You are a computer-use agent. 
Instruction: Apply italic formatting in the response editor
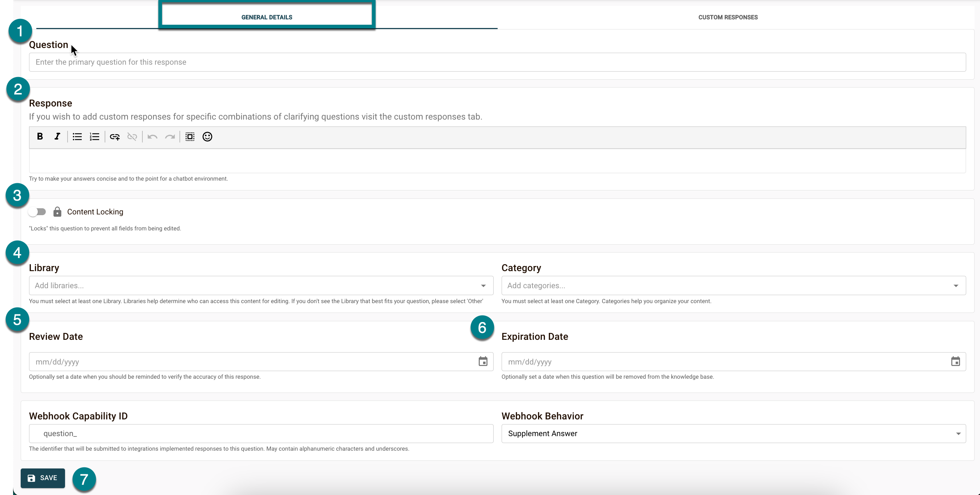(x=57, y=137)
